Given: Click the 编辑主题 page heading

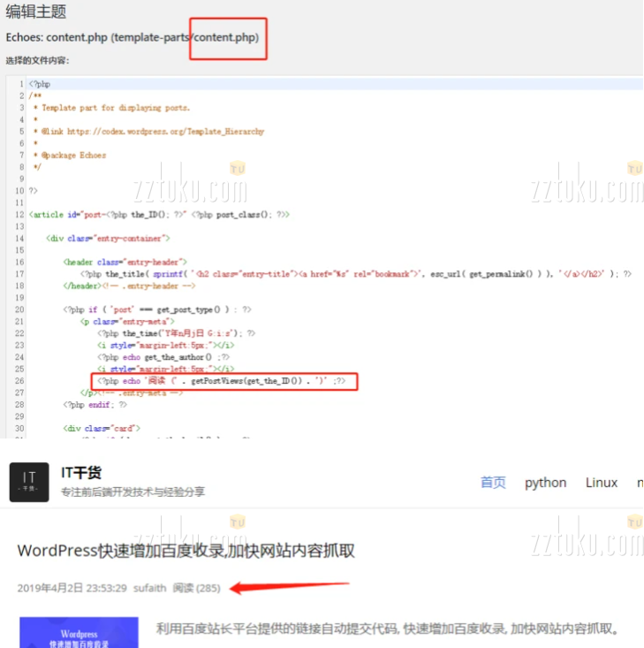Looking at the screenshot, I should point(36,11).
